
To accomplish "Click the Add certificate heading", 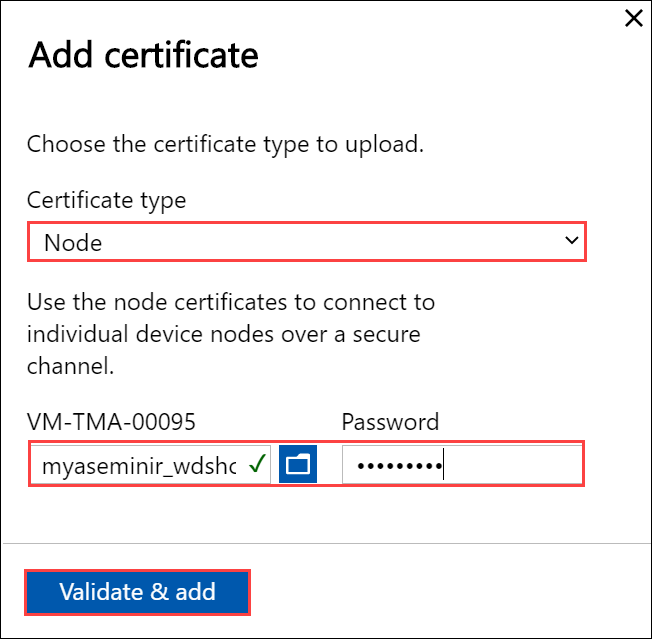I will pos(143,55).
